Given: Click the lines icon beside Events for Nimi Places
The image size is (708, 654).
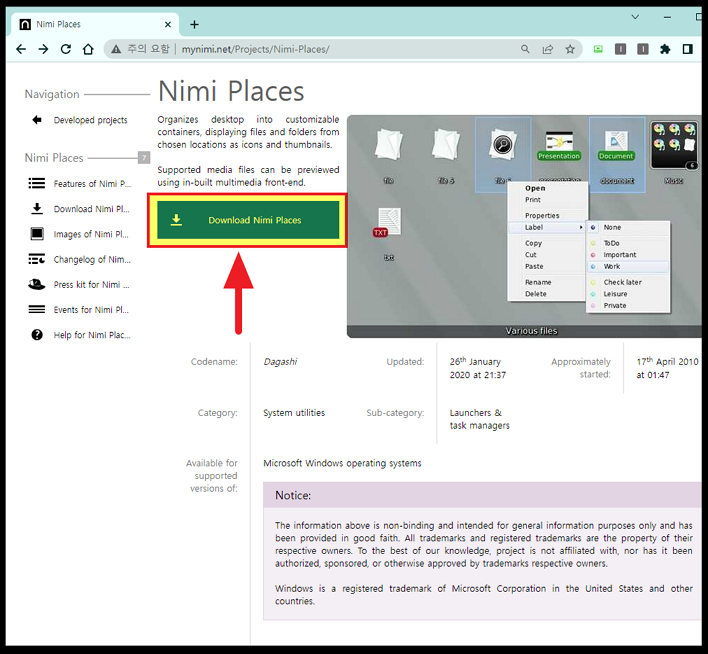Looking at the screenshot, I should coord(37,309).
